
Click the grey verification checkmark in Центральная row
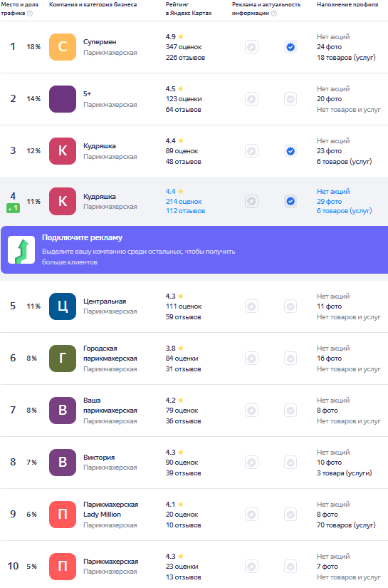pyautogui.click(x=290, y=306)
